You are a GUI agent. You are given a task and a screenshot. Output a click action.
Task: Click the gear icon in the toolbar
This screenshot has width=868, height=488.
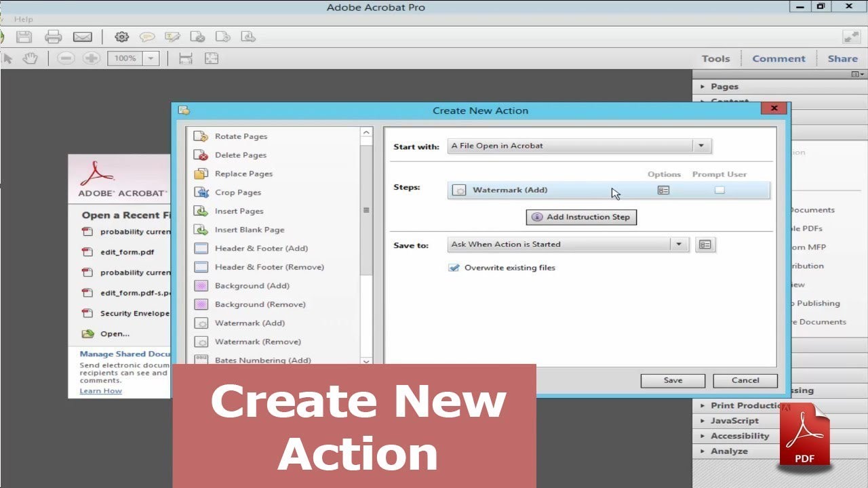coord(121,37)
